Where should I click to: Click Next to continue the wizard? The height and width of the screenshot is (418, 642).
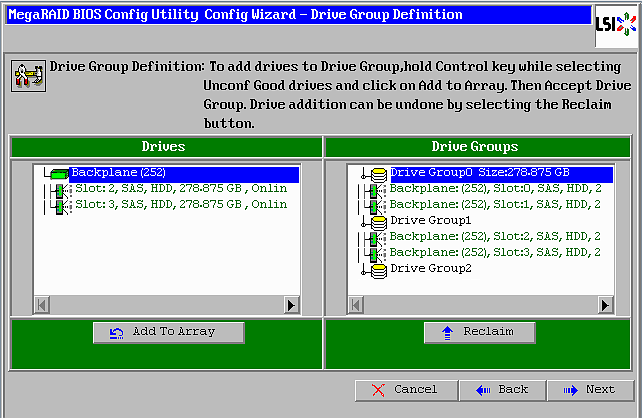point(589,389)
